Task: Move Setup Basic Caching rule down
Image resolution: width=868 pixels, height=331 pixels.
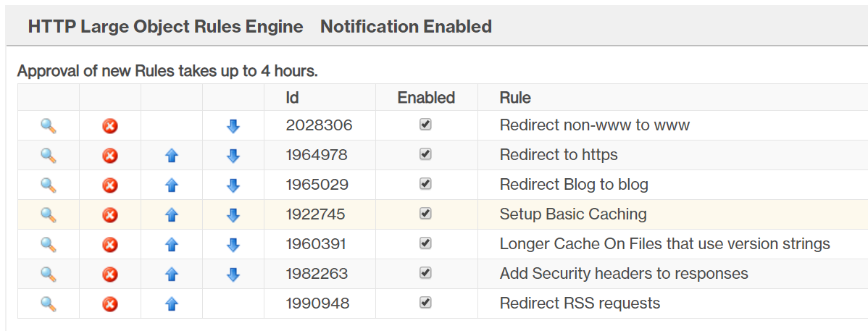Action: point(233,215)
